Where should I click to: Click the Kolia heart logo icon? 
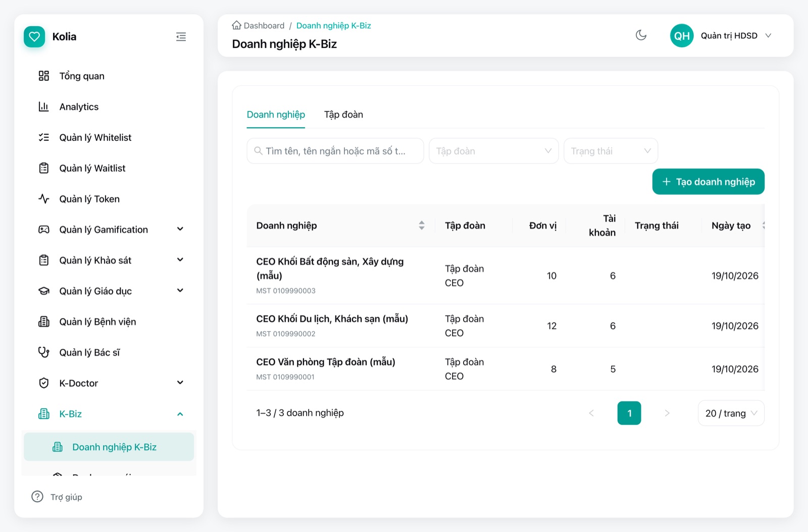(34, 37)
